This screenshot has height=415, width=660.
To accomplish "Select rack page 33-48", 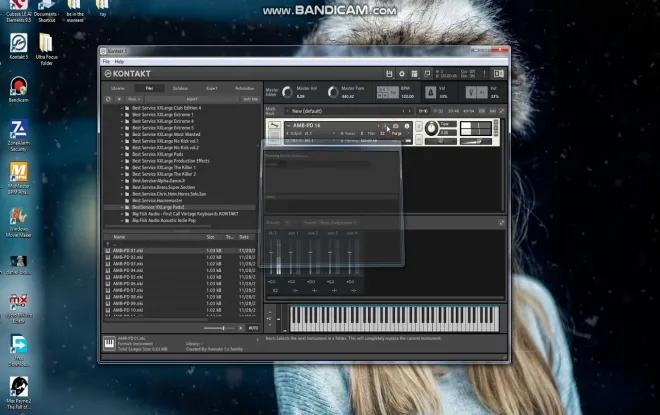I will coord(453,111).
